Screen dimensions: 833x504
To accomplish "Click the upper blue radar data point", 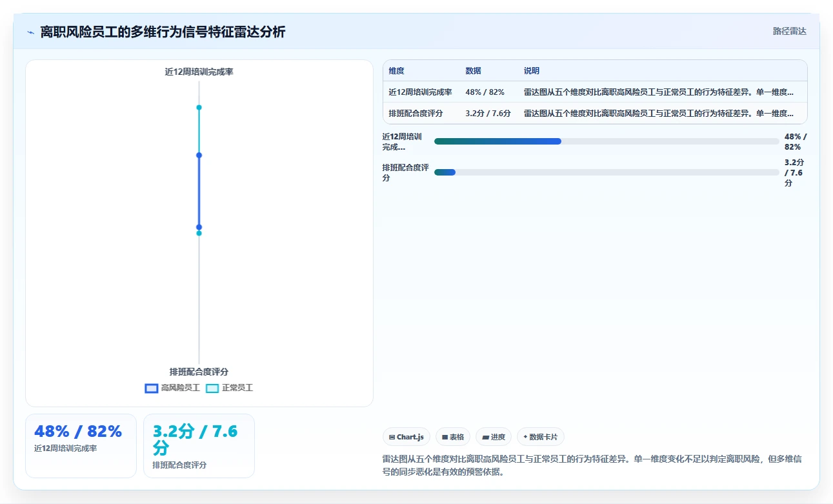I will (199, 155).
